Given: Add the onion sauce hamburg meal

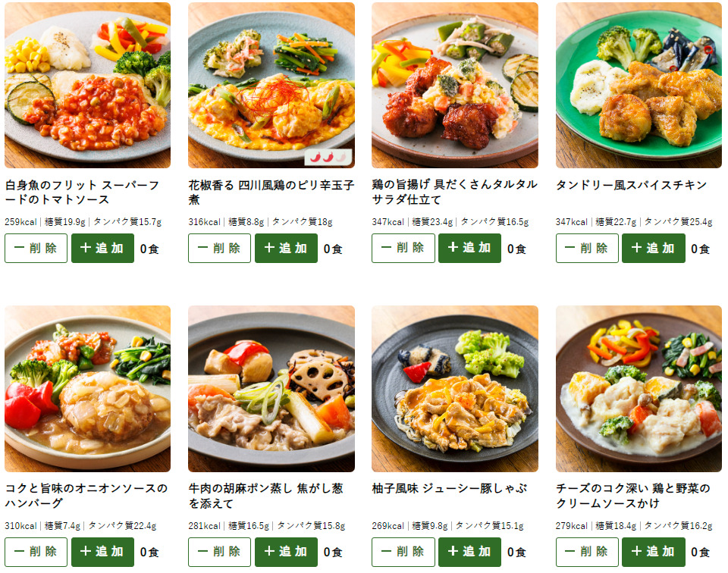Looking at the screenshot, I should coord(102,552).
